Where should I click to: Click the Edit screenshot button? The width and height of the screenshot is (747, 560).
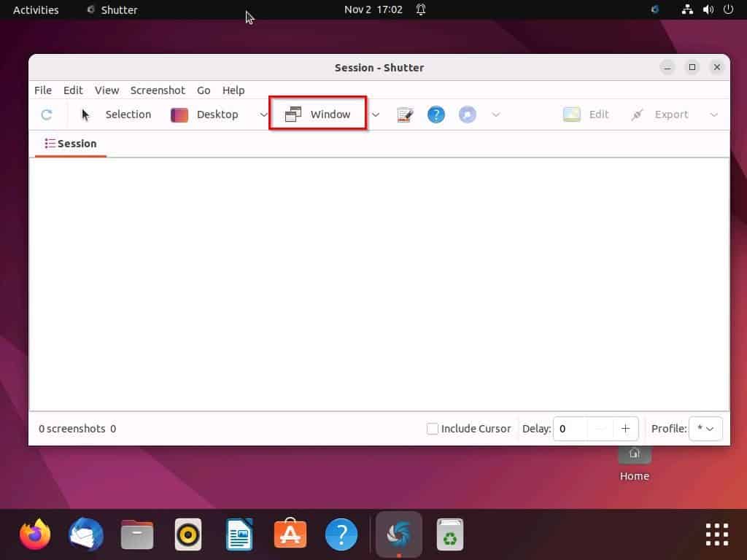(586, 114)
